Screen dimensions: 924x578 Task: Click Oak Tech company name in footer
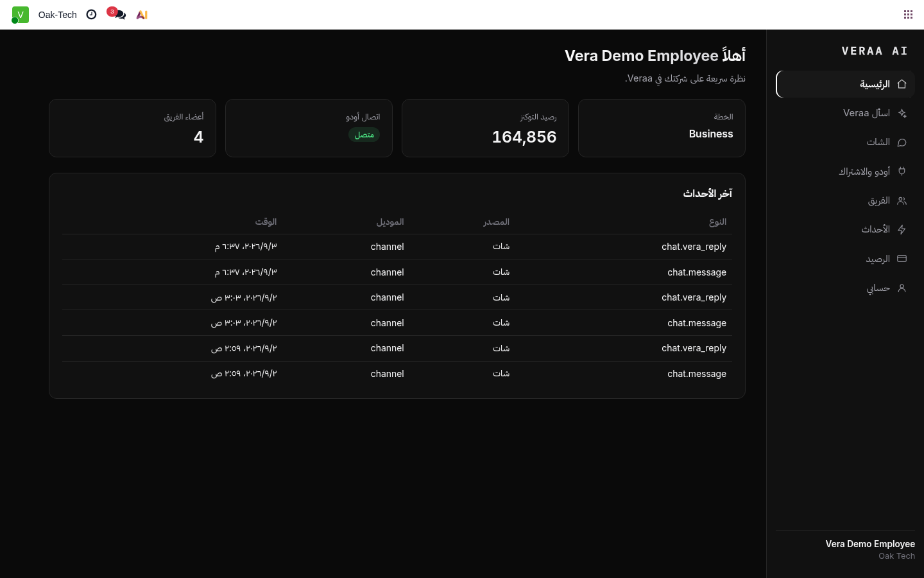click(896, 556)
